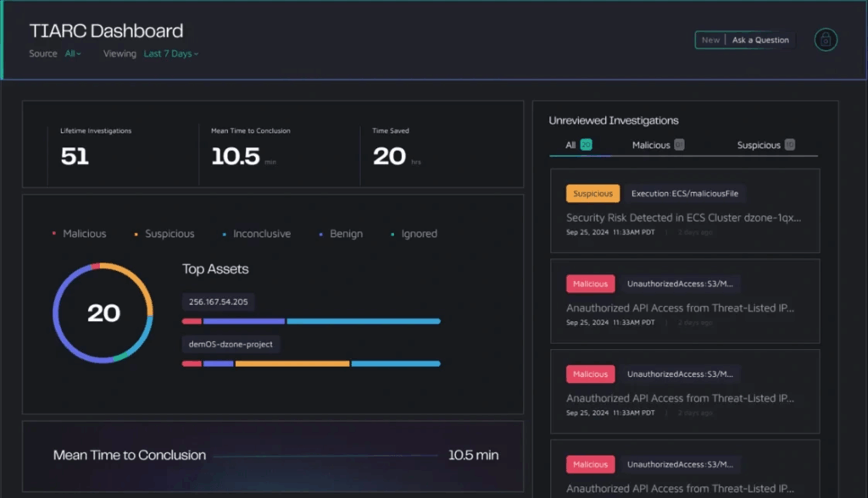Click the lock icon in the top-right corner
Image resolution: width=868 pixels, height=498 pixels.
click(826, 40)
